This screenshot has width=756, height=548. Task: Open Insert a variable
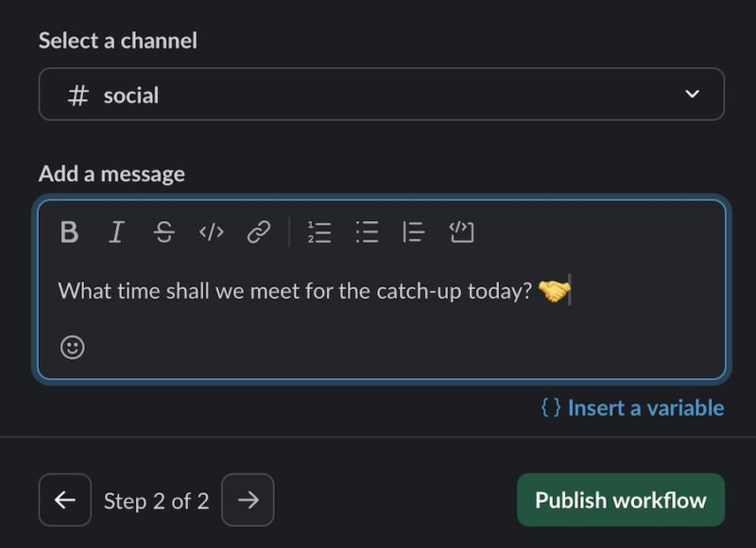point(644,407)
